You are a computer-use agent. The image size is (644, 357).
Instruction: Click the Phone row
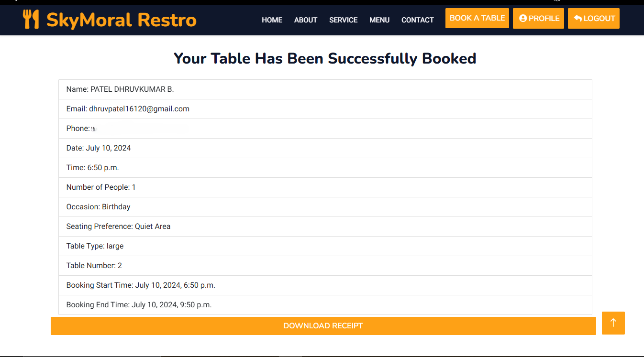(325, 129)
